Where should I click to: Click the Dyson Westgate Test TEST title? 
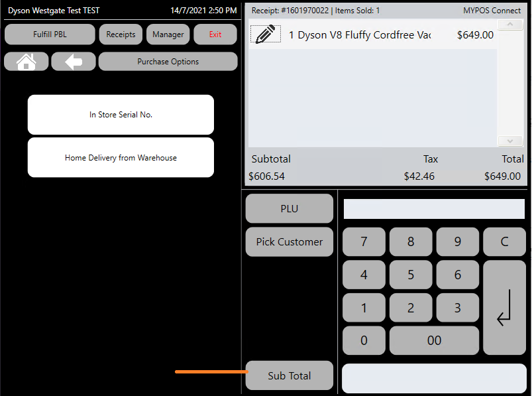coord(54,11)
